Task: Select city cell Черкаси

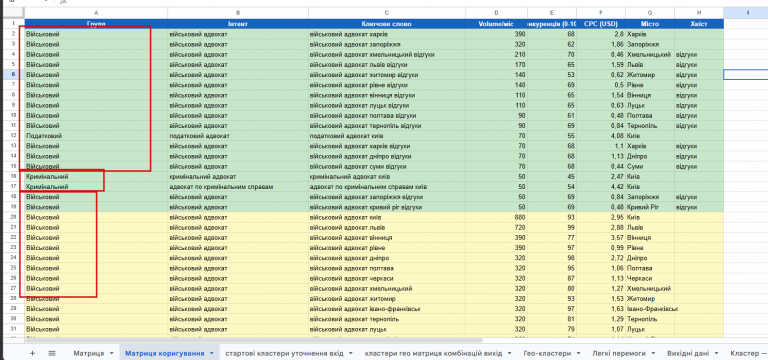Action: click(650, 278)
